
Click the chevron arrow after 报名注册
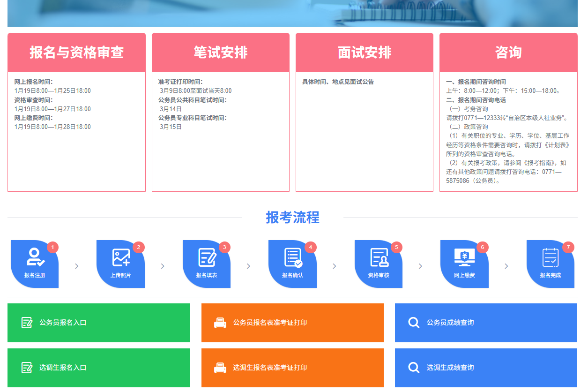[x=77, y=266]
